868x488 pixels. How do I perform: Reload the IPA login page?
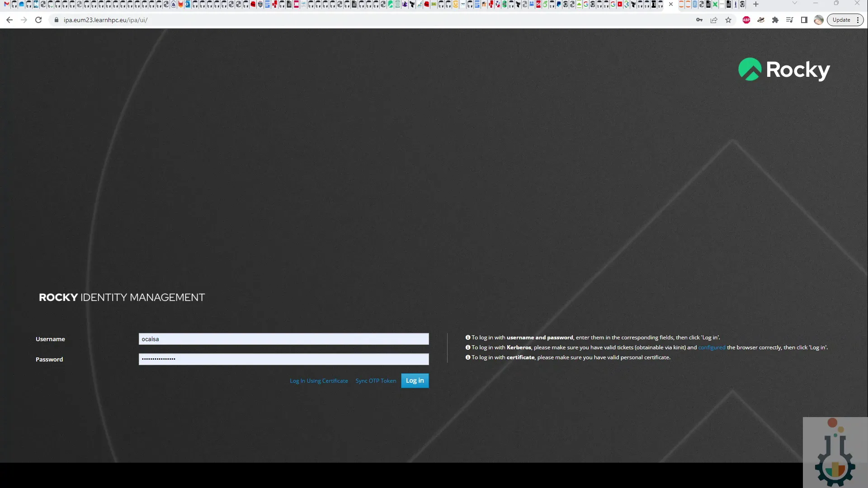point(38,20)
